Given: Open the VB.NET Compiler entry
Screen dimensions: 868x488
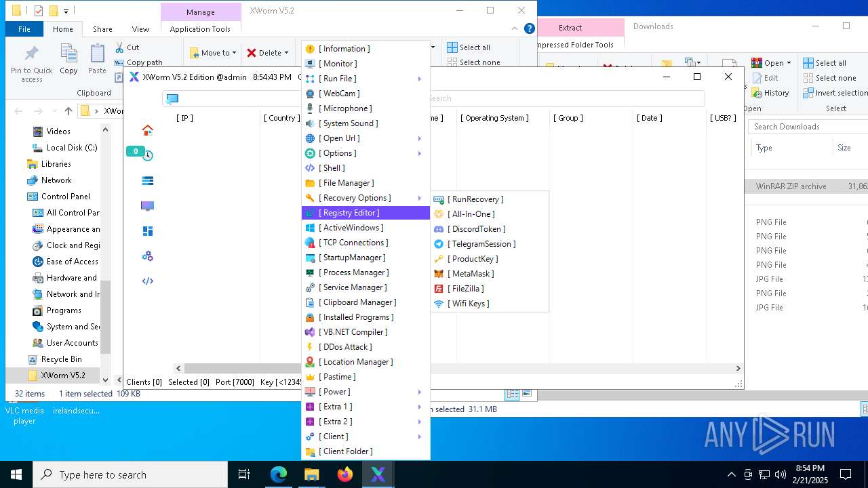Looking at the screenshot, I should point(366,332).
